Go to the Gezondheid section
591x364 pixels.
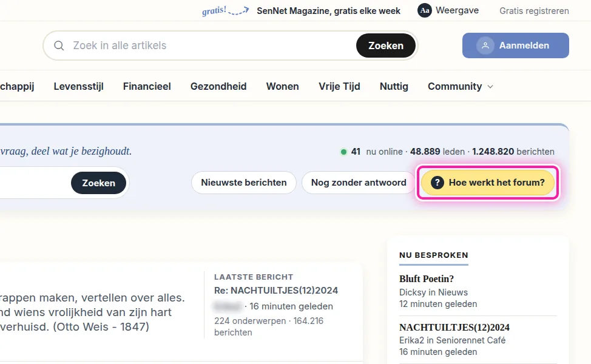[218, 86]
